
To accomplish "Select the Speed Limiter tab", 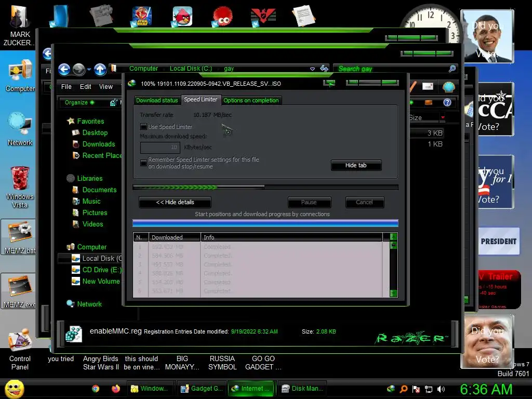I will click(x=201, y=99).
